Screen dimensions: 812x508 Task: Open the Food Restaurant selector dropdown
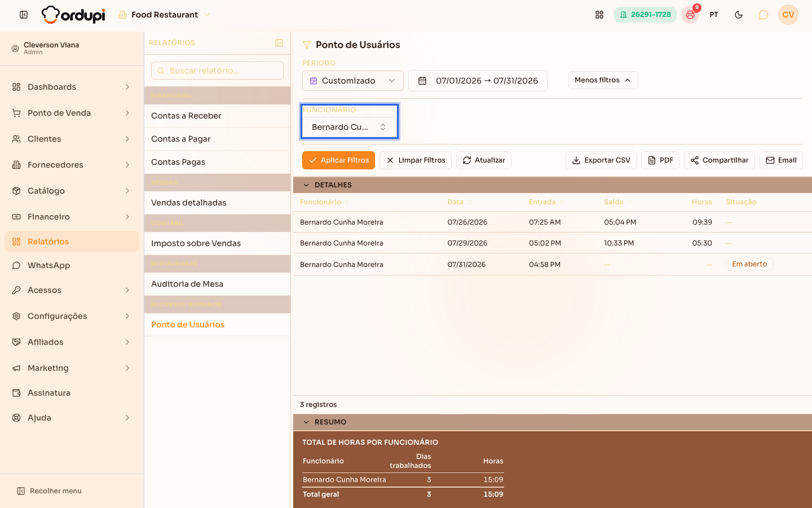(164, 15)
